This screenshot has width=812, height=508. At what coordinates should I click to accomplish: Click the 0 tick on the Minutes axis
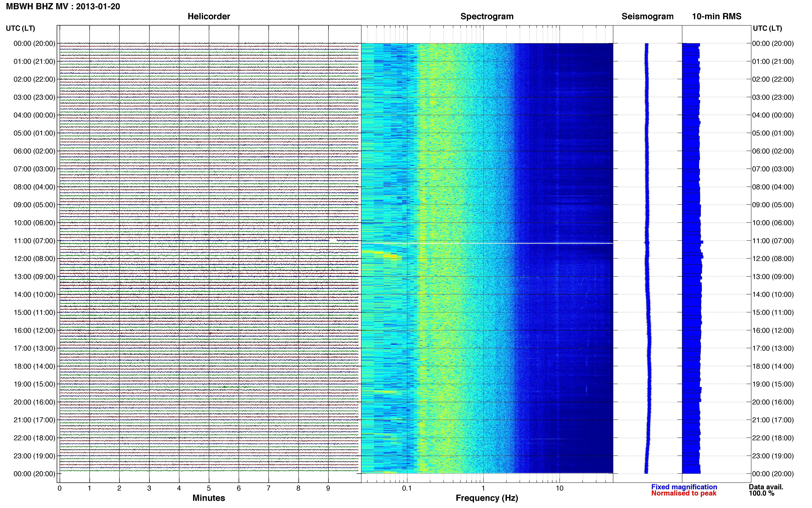(x=60, y=488)
